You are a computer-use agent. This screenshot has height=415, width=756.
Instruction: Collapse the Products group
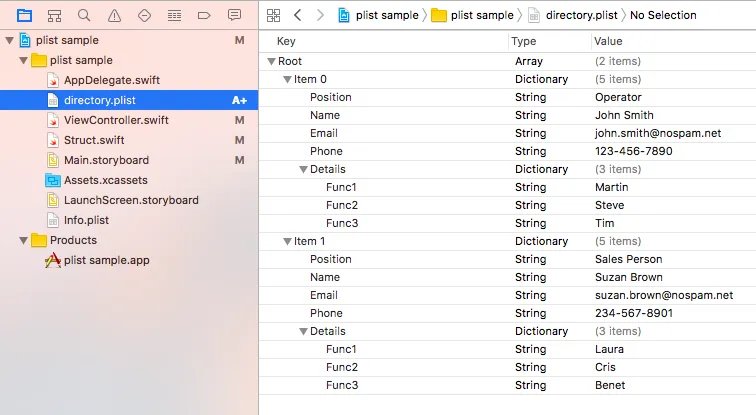(23, 241)
